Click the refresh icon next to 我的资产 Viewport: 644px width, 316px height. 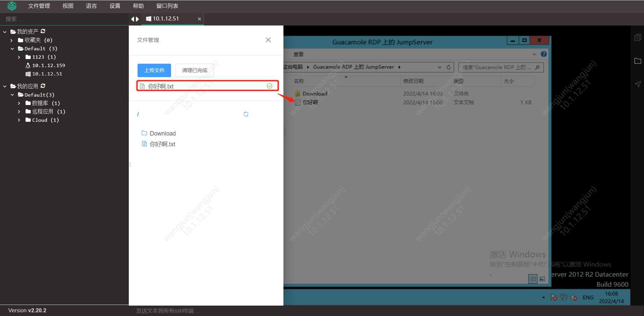43,31
